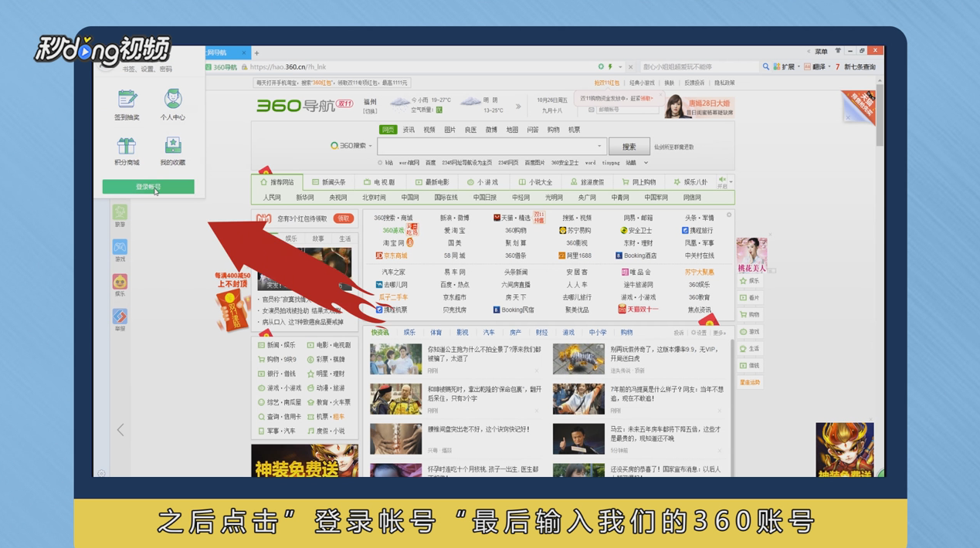This screenshot has height=548, width=980.
Task: Expand more hot searches chevron after 站酷
Action: 646,163
